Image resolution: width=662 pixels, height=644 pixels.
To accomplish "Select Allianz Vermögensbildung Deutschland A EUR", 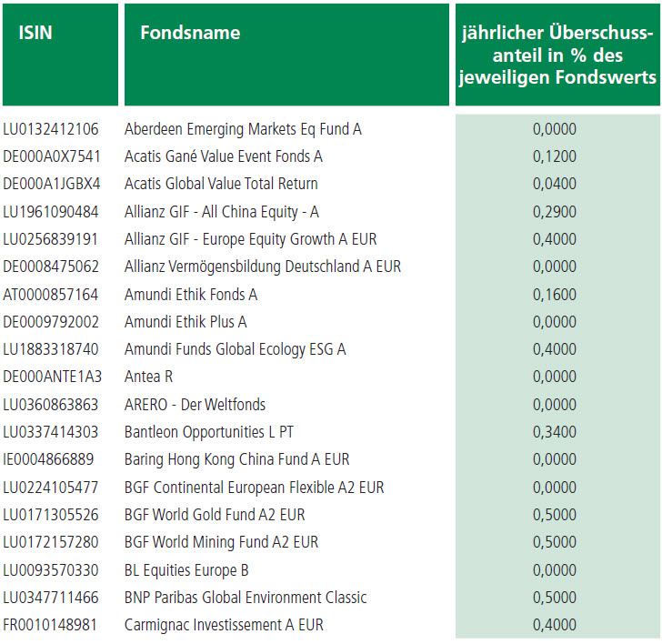I will point(262,267).
